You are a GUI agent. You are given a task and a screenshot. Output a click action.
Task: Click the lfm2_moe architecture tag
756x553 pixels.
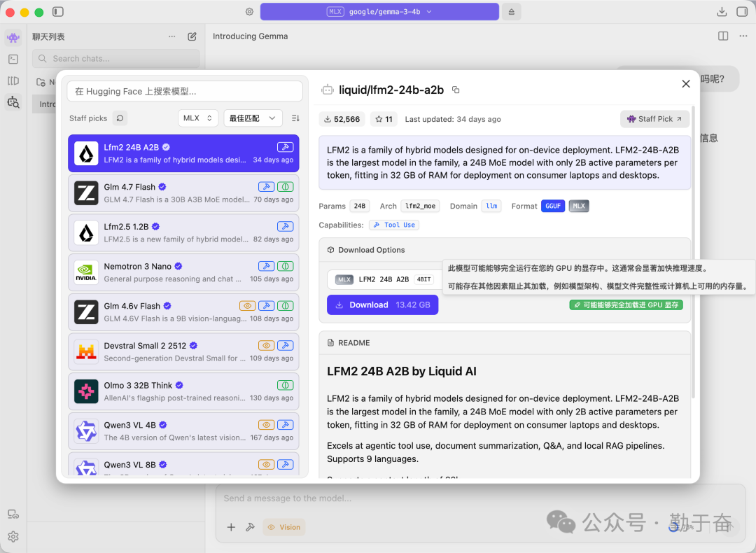(420, 206)
